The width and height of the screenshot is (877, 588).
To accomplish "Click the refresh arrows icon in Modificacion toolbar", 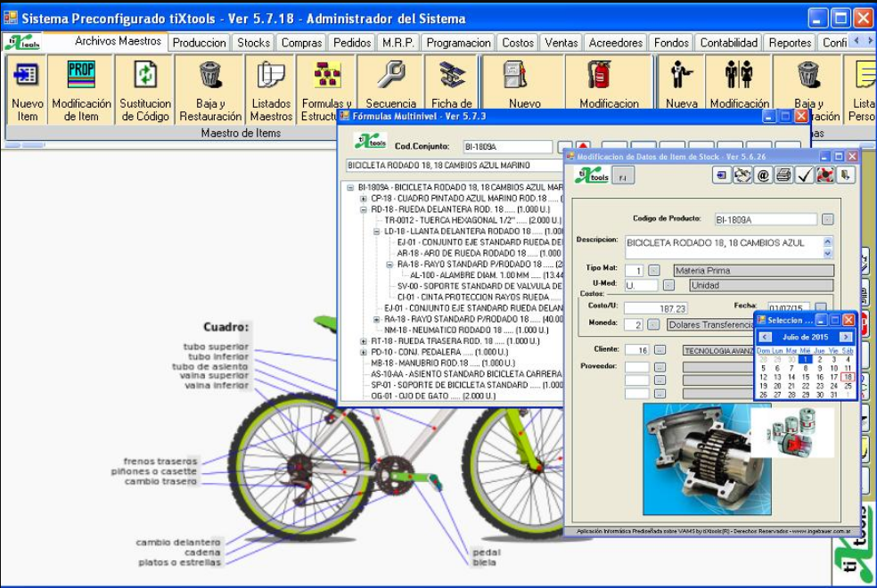I will [742, 176].
